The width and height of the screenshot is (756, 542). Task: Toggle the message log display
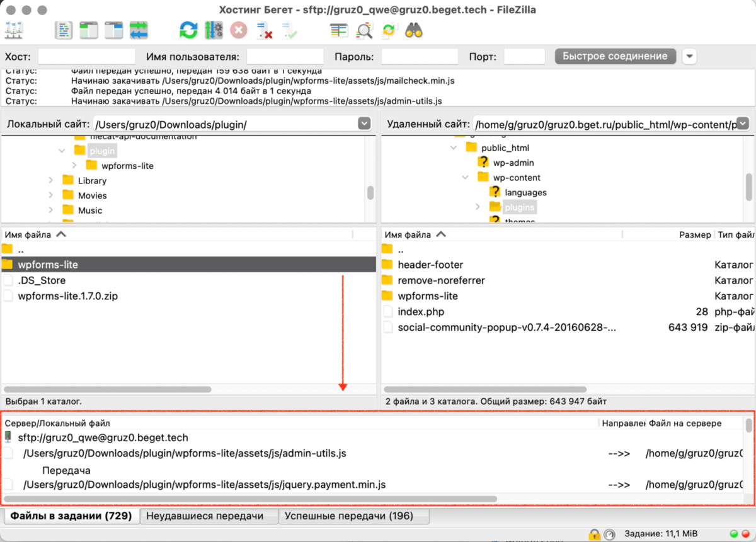[x=64, y=30]
